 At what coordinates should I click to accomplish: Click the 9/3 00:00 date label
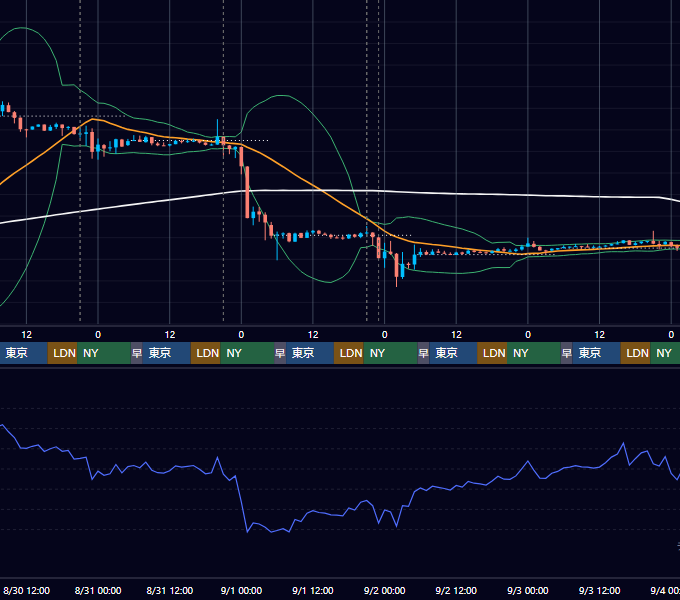[528, 590]
